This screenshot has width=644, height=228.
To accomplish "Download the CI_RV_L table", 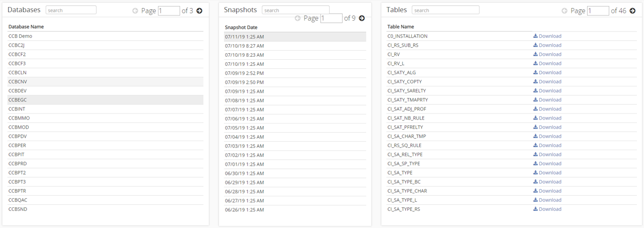I will 547,63.
